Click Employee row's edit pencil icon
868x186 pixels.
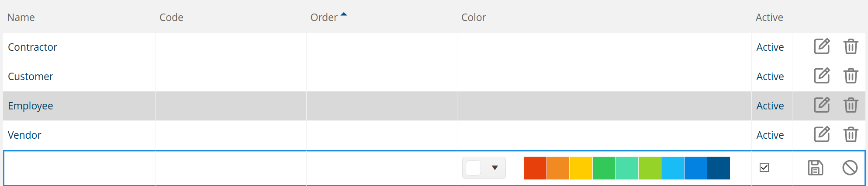click(x=822, y=105)
